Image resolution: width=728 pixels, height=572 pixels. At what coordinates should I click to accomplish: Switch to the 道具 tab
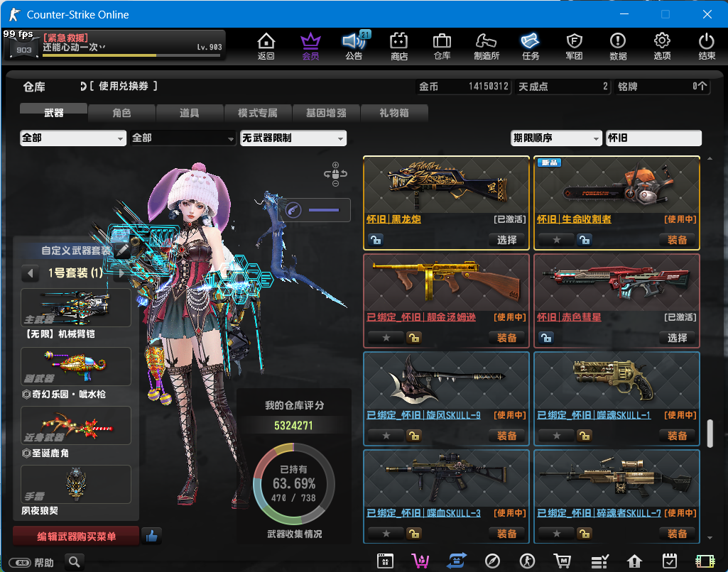[189, 113]
